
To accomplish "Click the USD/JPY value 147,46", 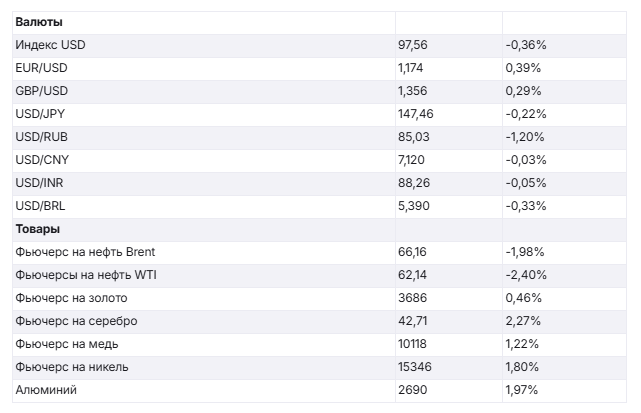I will pyautogui.click(x=416, y=114).
